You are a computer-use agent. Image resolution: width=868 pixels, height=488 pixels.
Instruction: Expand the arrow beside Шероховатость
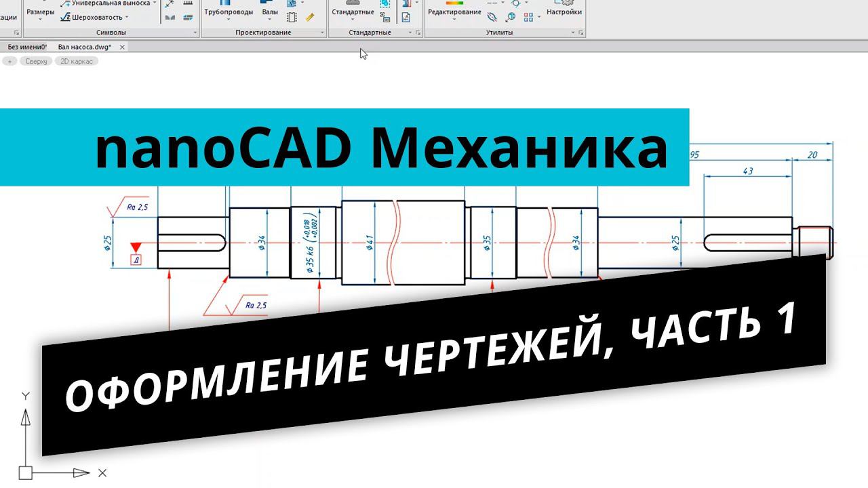(x=127, y=17)
